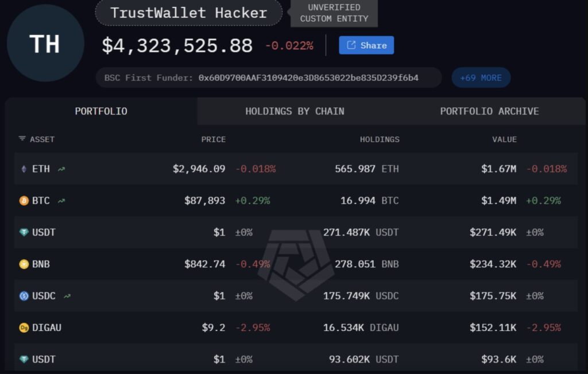
Task: Click the Ethereum token icon
Action: (x=24, y=169)
